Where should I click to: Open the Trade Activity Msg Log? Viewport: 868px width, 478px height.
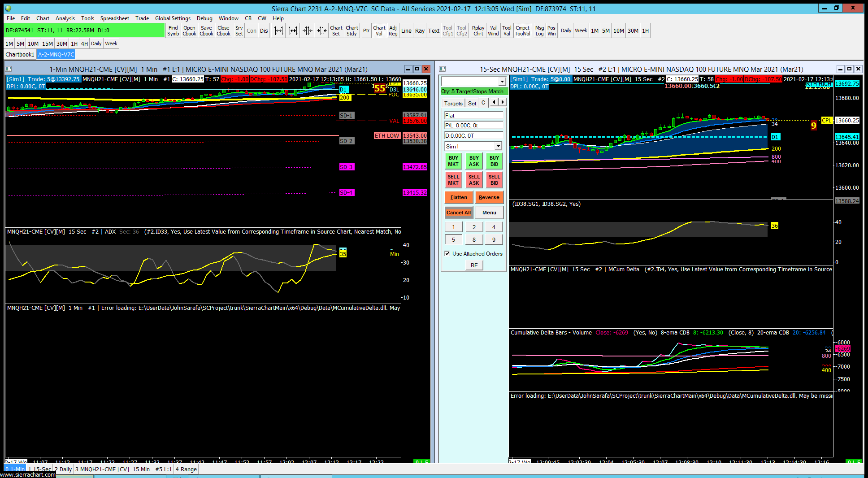(x=539, y=30)
